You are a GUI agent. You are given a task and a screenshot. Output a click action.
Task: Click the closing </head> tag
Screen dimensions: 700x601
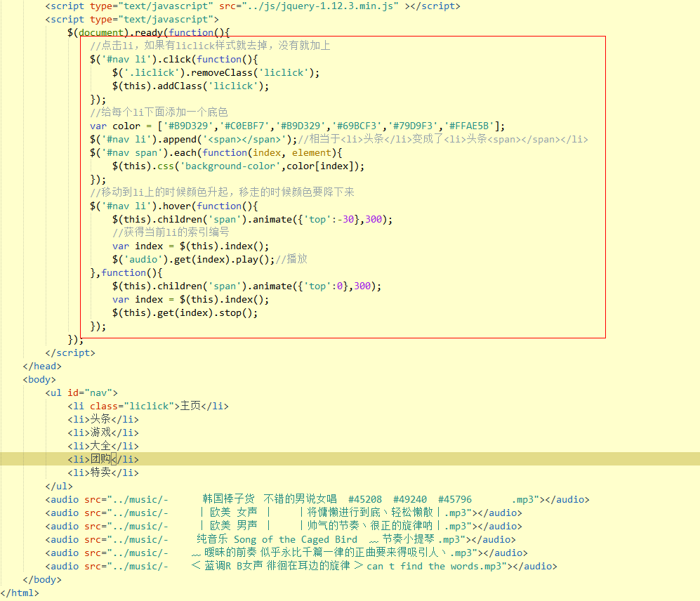(x=42, y=366)
